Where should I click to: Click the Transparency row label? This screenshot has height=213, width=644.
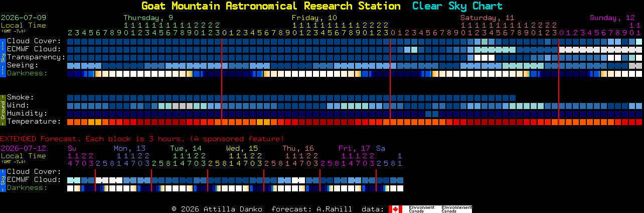click(36, 57)
